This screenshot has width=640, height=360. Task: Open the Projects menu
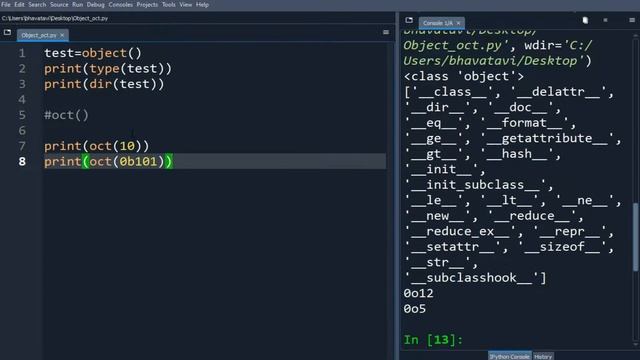(x=147, y=5)
